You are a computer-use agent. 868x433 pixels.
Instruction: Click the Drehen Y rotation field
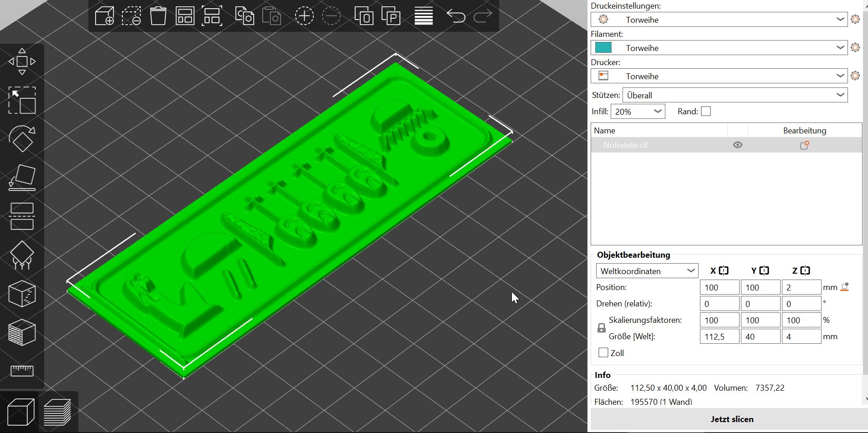[x=761, y=304]
